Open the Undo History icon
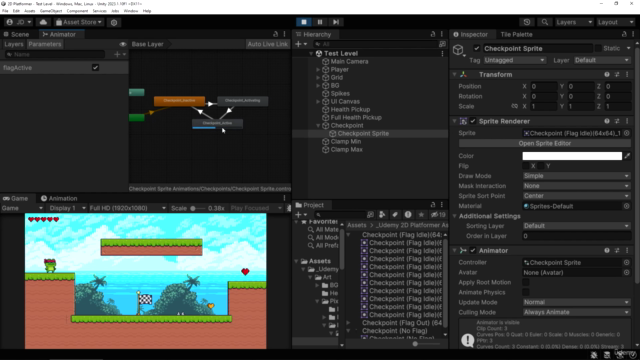Image resolution: width=640 pixels, height=360 pixels. (527, 22)
